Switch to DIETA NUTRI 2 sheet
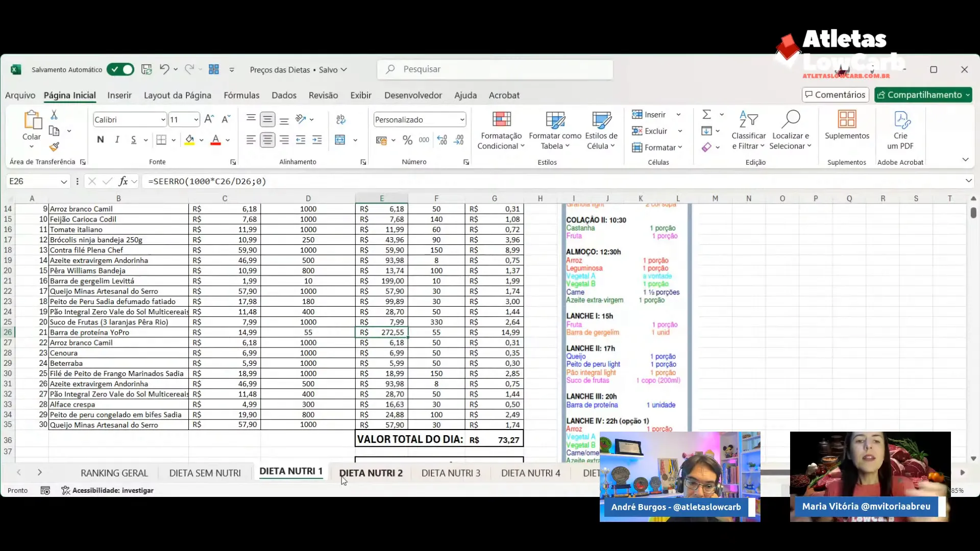 pos(371,473)
